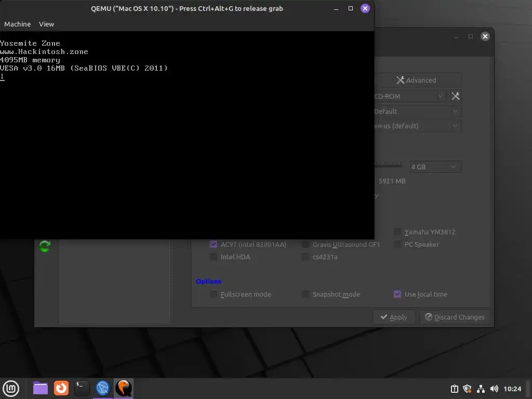Adjust the memory slider
Image resolution: width=532 pixels, height=399 pixels.
(x=388, y=165)
